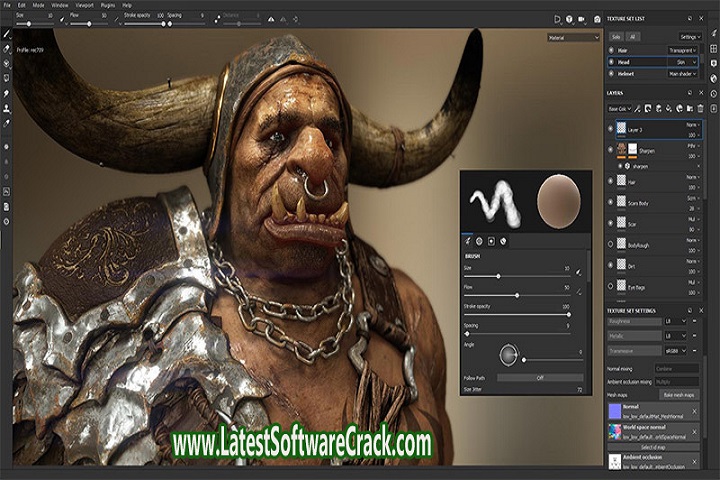Image resolution: width=720 pixels, height=480 pixels.
Task: Click the Solo button in Texture Set List
Action: [x=617, y=37]
